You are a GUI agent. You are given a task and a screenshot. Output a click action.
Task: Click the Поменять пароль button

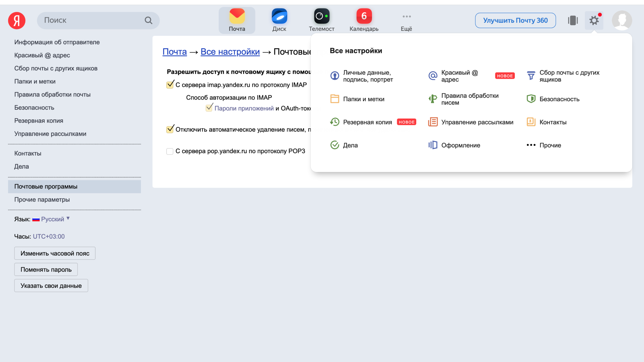pos(46,269)
